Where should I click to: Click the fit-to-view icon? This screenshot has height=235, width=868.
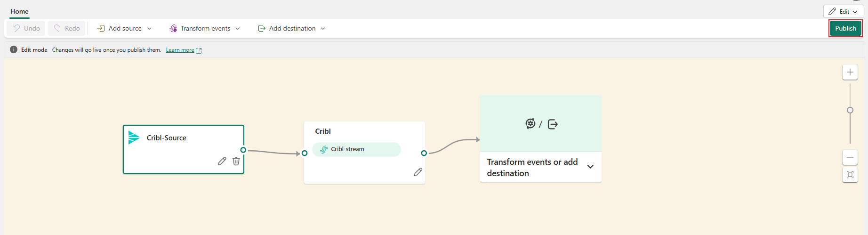coord(850,175)
